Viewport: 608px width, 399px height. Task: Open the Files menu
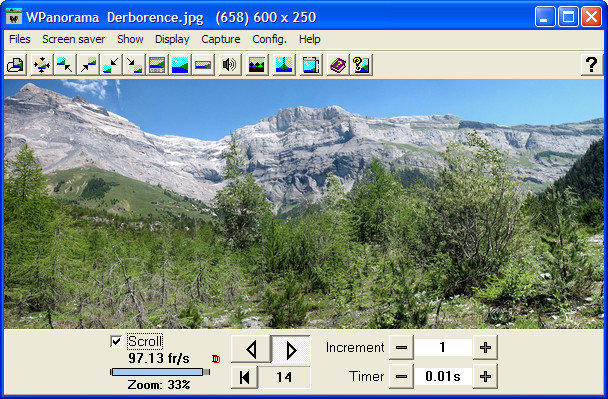(20, 39)
